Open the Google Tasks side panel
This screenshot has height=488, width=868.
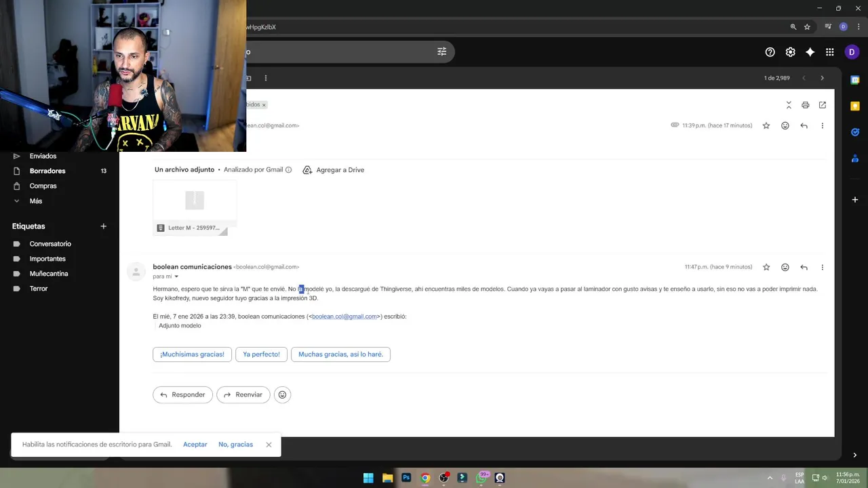pyautogui.click(x=855, y=132)
